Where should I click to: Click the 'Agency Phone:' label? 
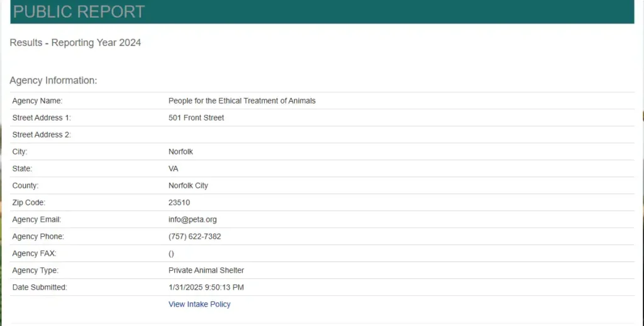point(38,237)
